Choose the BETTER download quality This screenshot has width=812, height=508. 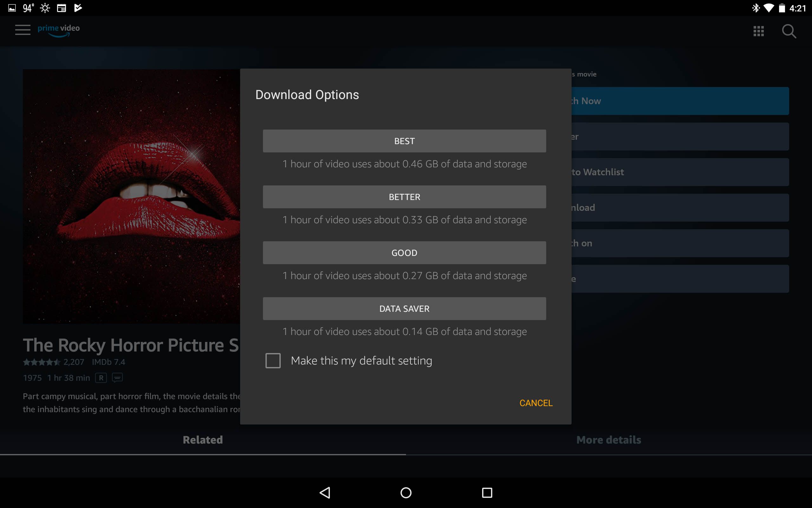point(404,197)
